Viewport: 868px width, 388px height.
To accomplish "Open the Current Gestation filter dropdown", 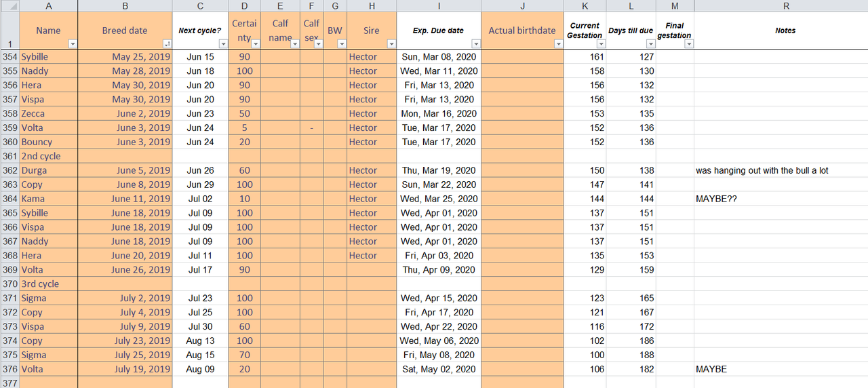I will click(601, 44).
